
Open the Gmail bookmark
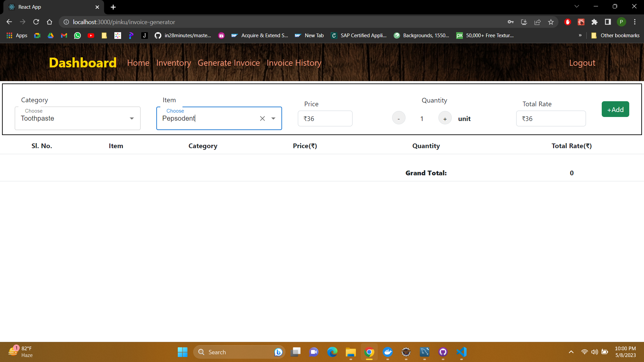point(64,35)
